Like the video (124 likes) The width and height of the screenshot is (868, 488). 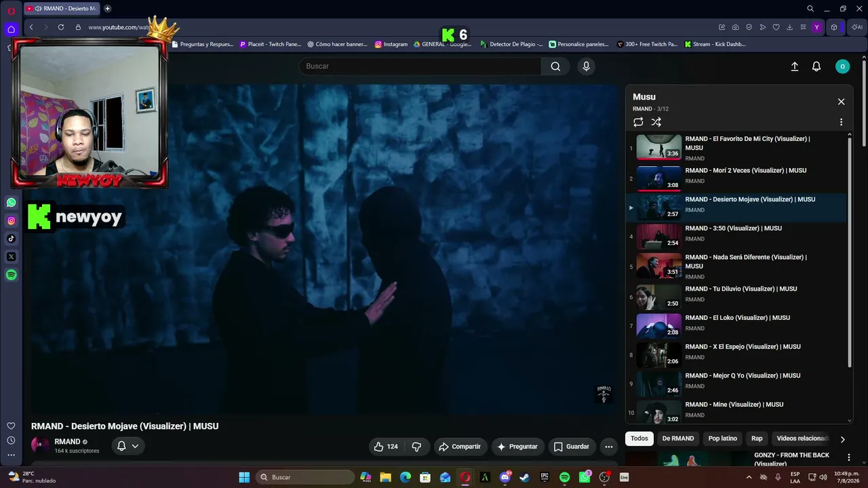tap(386, 447)
